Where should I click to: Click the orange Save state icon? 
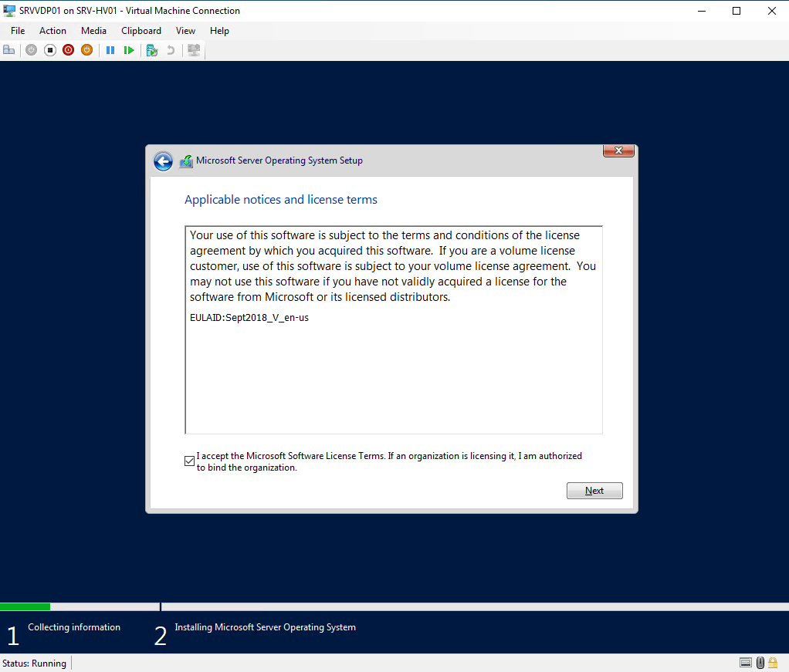pos(86,50)
